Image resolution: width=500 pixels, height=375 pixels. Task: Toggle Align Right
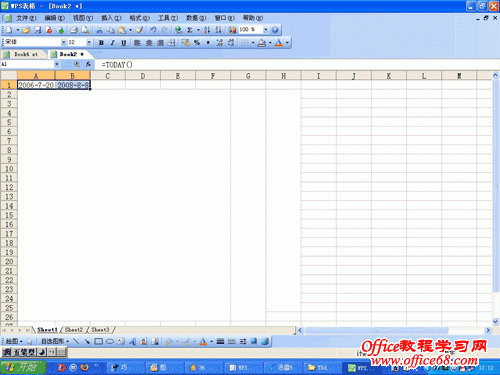[160, 43]
